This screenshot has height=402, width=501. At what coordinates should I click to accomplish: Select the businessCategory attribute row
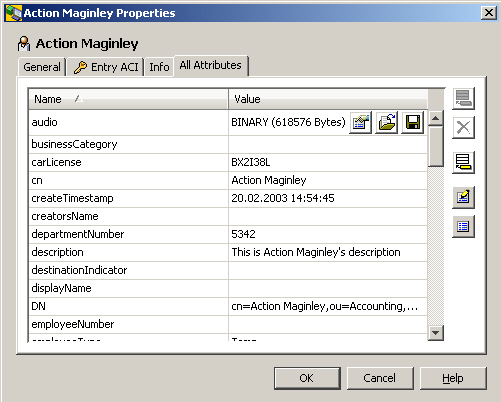pyautogui.click(x=228, y=144)
